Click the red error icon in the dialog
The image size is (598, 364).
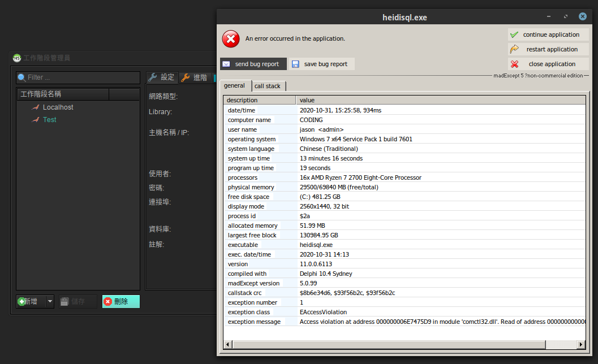pyautogui.click(x=231, y=39)
